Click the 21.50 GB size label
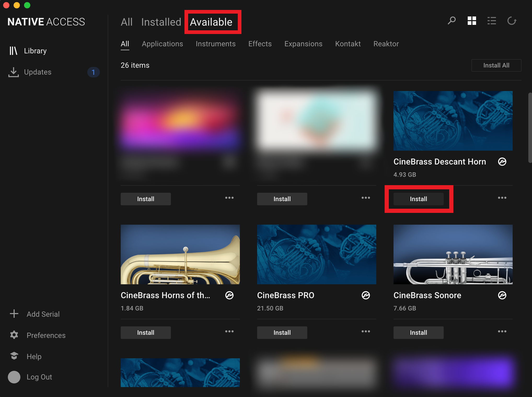The height and width of the screenshot is (397, 532). pyautogui.click(x=270, y=308)
